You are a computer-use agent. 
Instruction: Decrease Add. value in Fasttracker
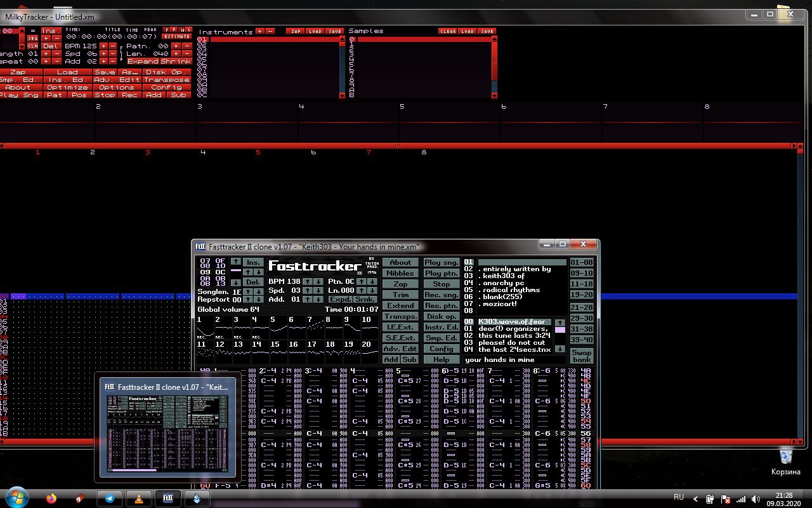click(x=318, y=299)
